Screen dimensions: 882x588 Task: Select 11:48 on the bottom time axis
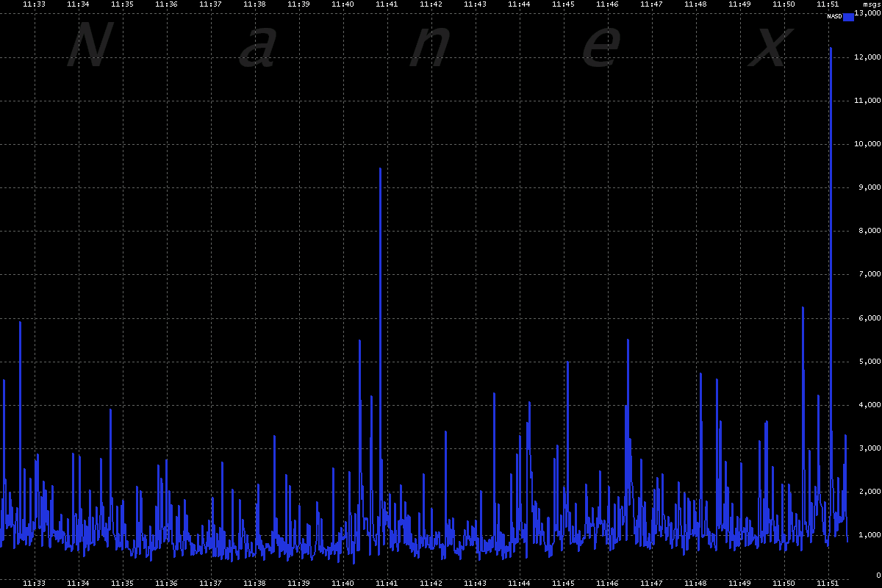(695, 583)
